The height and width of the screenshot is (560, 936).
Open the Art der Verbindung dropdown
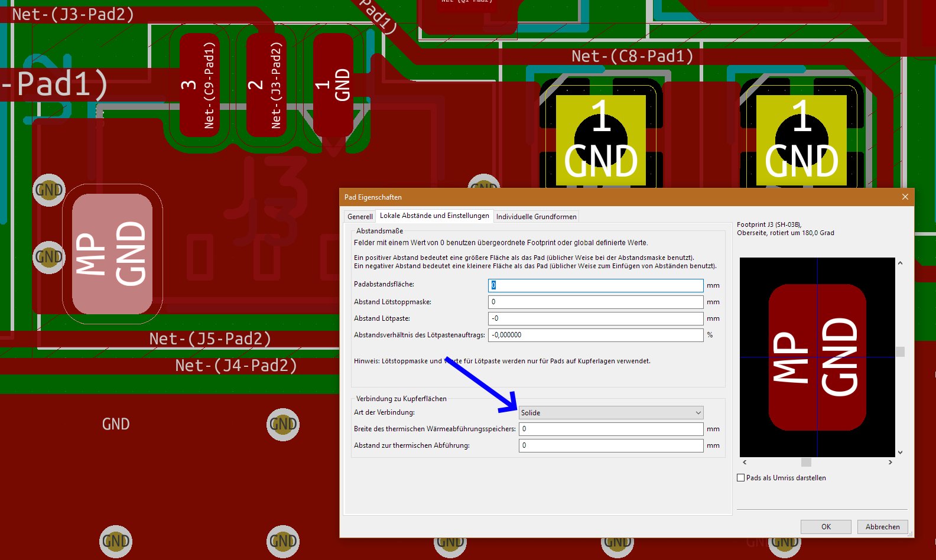click(x=611, y=413)
